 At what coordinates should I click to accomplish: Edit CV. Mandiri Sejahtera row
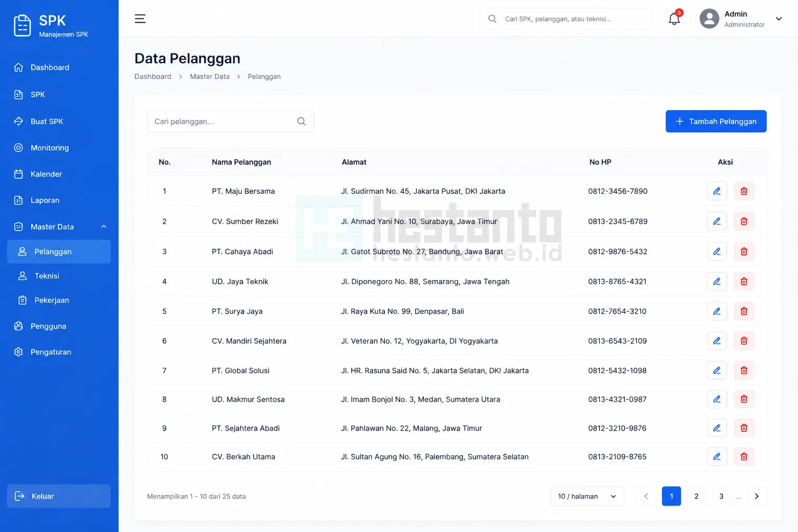click(x=717, y=341)
